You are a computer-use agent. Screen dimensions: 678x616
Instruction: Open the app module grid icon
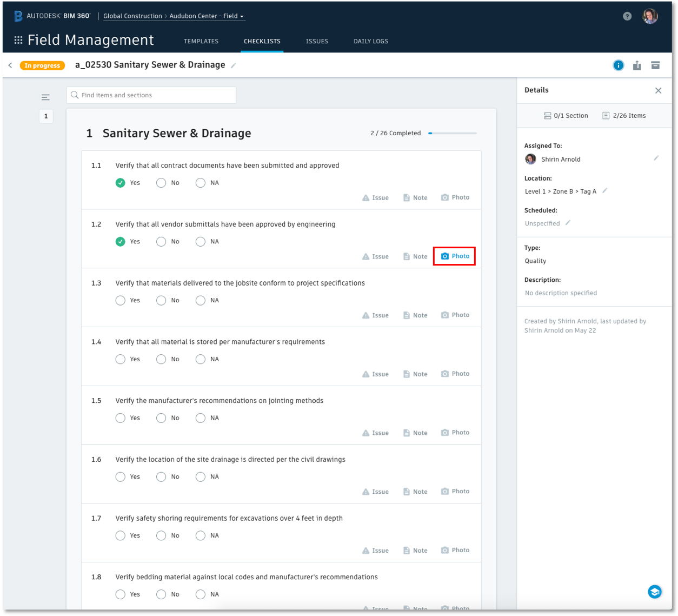tap(18, 41)
